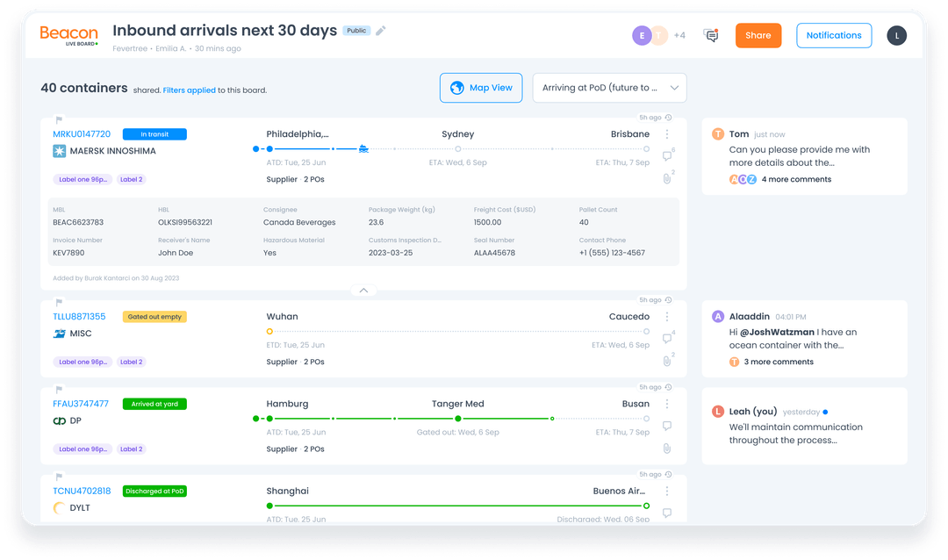This screenshot has width=948, height=560.
Task: Flag the TLLU8871355 container
Action: (x=58, y=302)
